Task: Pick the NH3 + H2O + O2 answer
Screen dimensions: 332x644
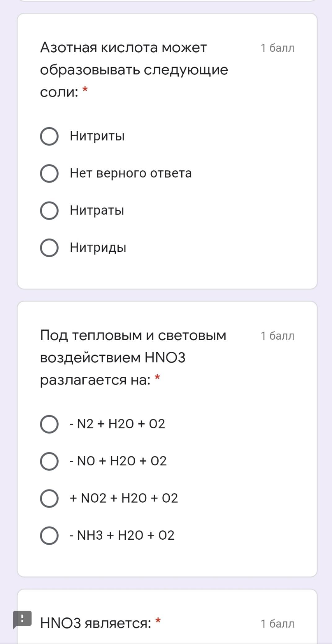Action: [x=49, y=536]
